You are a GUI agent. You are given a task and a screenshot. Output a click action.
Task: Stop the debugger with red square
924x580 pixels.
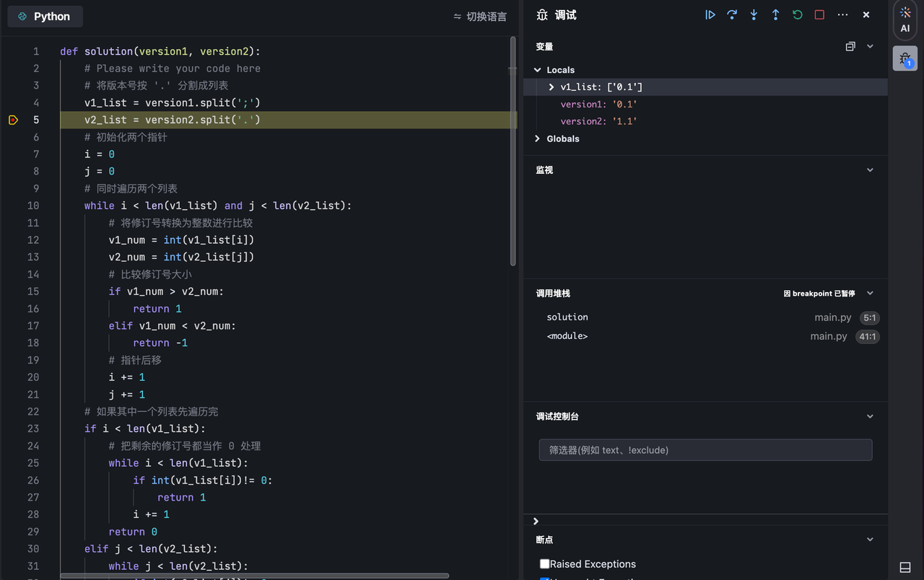pos(819,15)
